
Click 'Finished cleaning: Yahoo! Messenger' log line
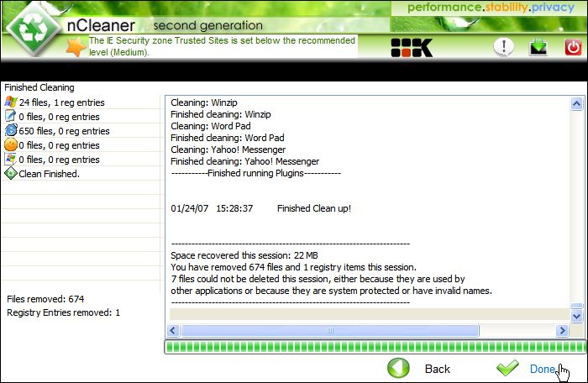pyautogui.click(x=245, y=161)
